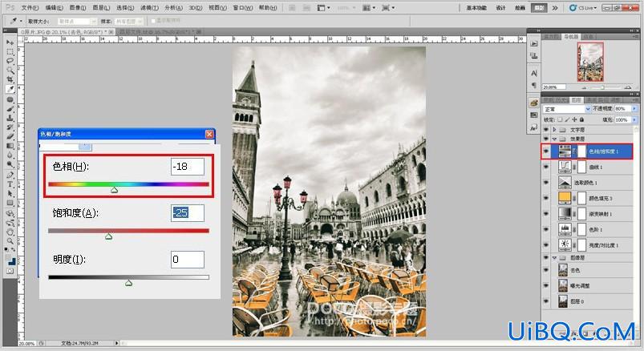Screen dimensions: 644x351
Task: Select the Gradient tool
Action: point(10,146)
